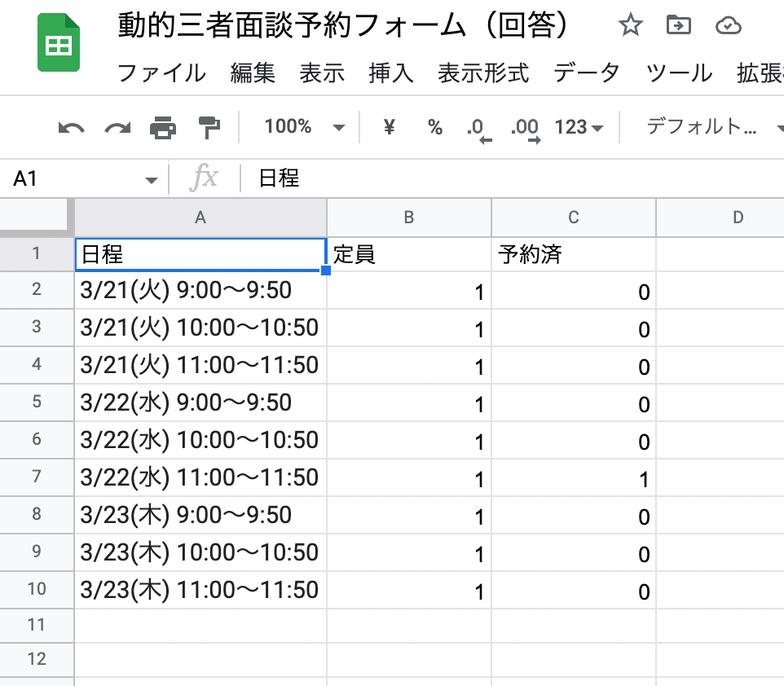Open the 100% zoom dropdown
The image size is (784, 686).
304,127
